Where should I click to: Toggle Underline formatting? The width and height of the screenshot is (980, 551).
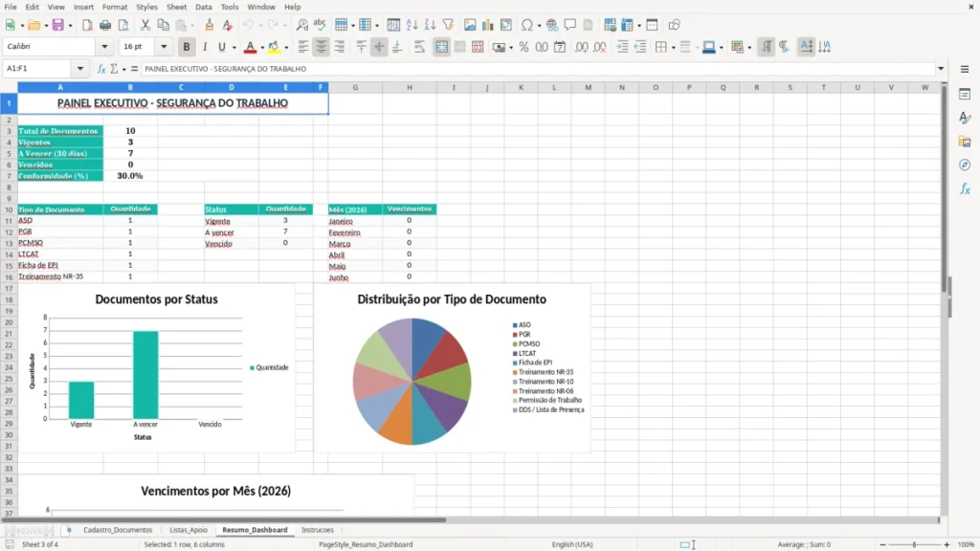click(221, 47)
